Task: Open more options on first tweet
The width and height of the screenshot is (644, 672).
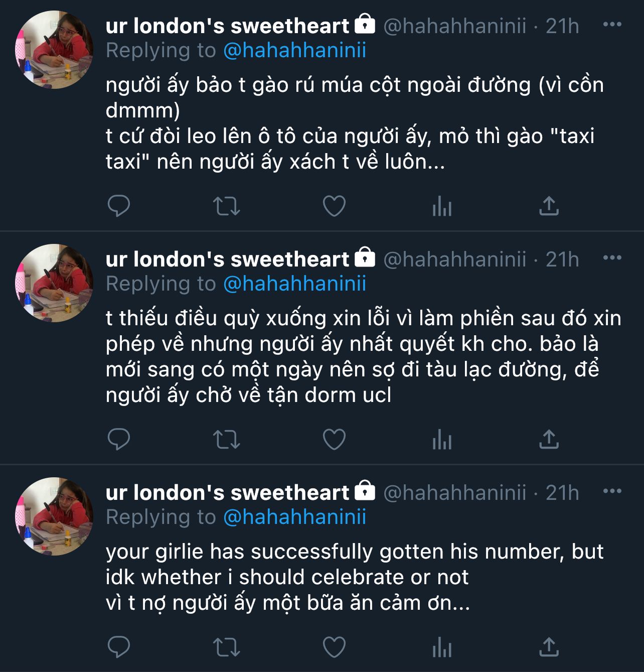Action: [612, 25]
